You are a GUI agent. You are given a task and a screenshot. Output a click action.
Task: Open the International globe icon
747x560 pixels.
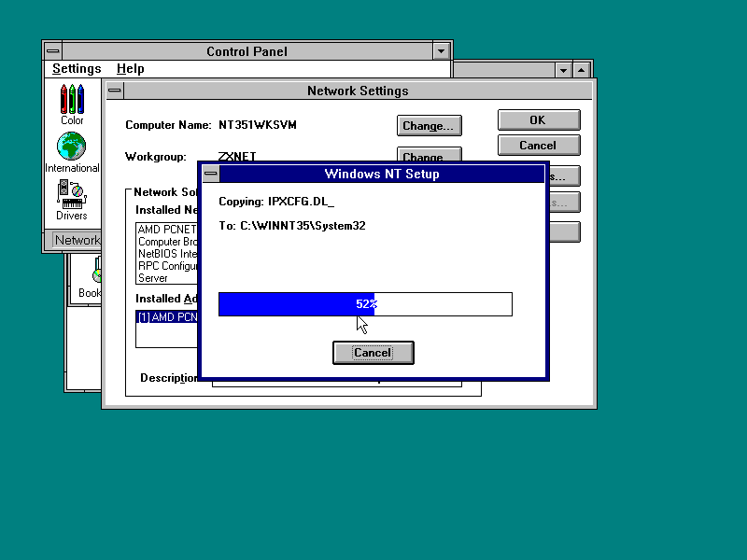[72, 152]
